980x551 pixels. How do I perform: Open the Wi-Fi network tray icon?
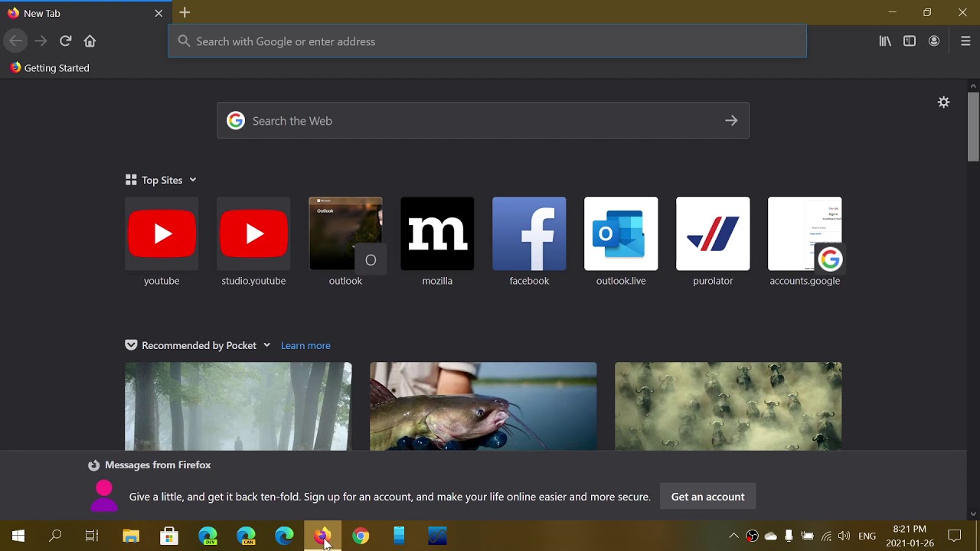click(x=826, y=536)
